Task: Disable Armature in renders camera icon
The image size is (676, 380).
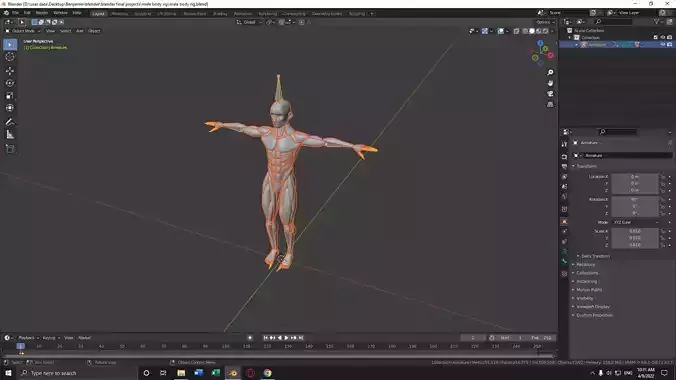Action: [x=670, y=44]
